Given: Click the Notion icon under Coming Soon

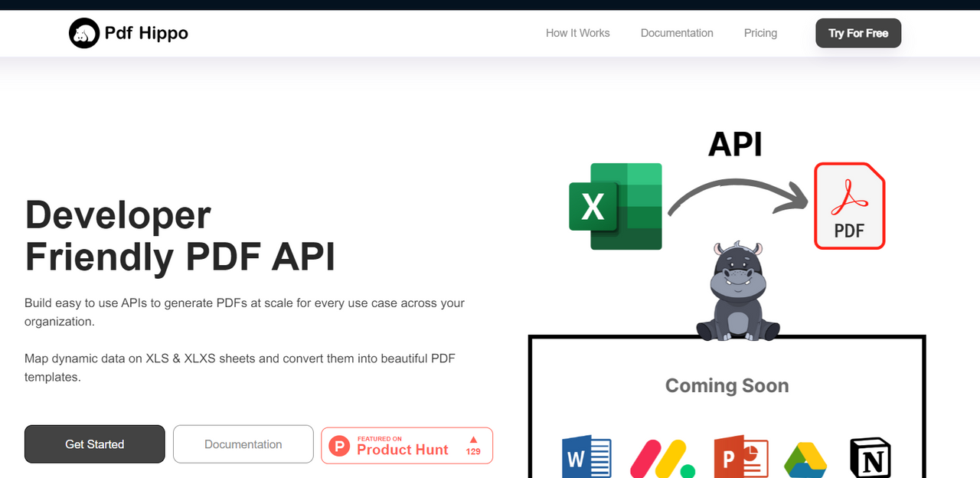Looking at the screenshot, I should [x=871, y=458].
